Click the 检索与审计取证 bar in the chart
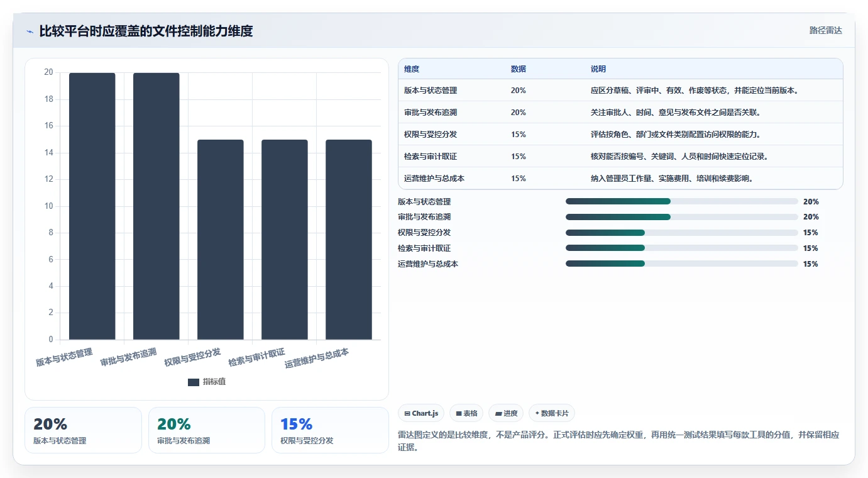The image size is (868, 478). tap(285, 240)
